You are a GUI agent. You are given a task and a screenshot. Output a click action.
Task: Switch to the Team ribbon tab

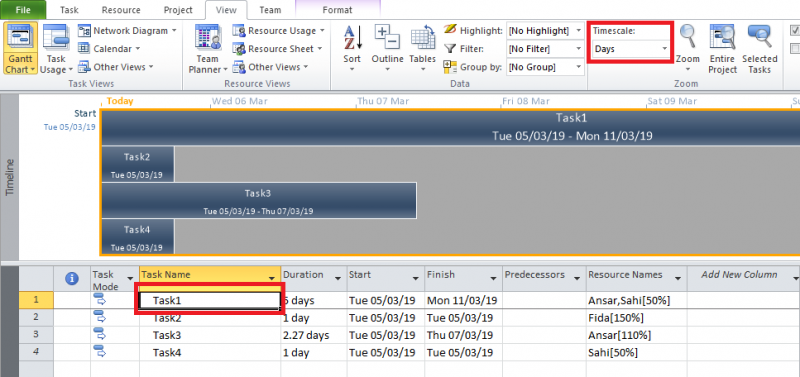click(270, 10)
